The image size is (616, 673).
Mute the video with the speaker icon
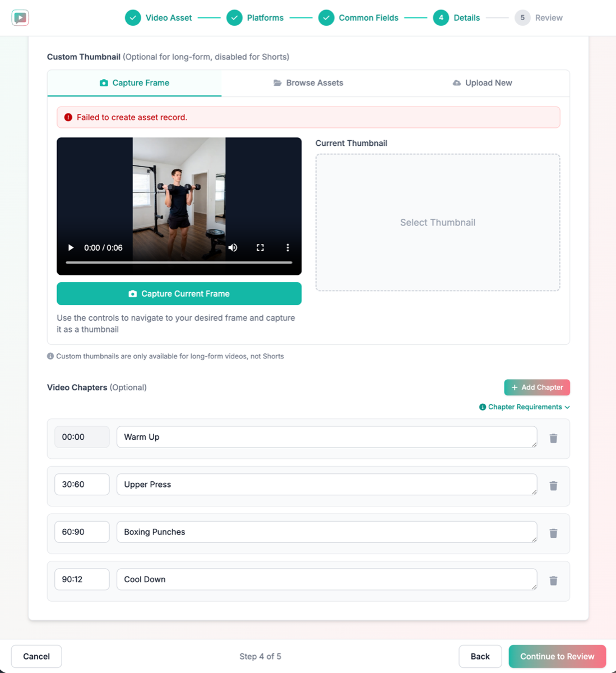tap(233, 247)
